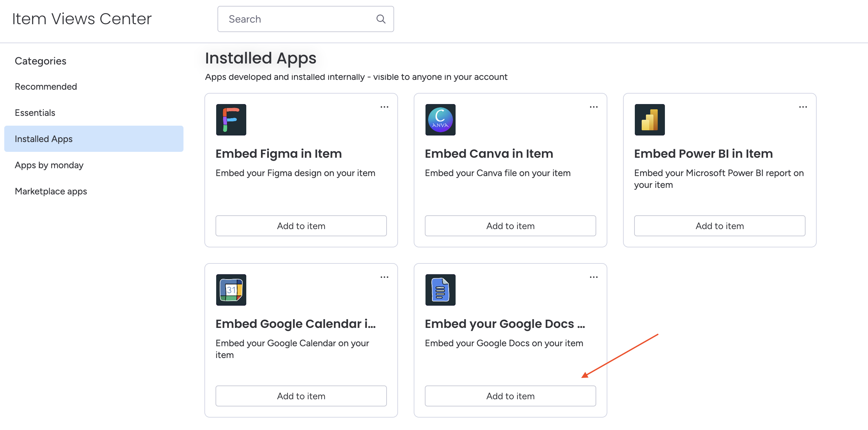
Task: Select the Recommended category
Action: pos(46,87)
